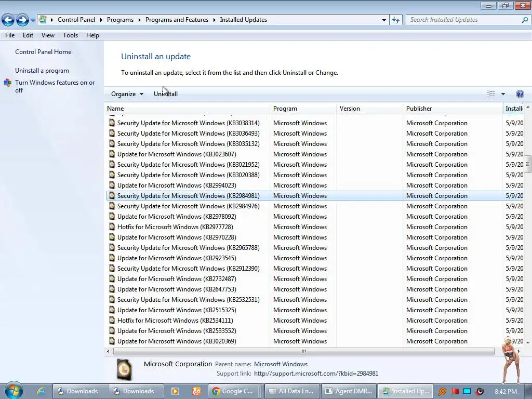Open the File menu
Viewport: 532px width, 399px height.
[10, 35]
